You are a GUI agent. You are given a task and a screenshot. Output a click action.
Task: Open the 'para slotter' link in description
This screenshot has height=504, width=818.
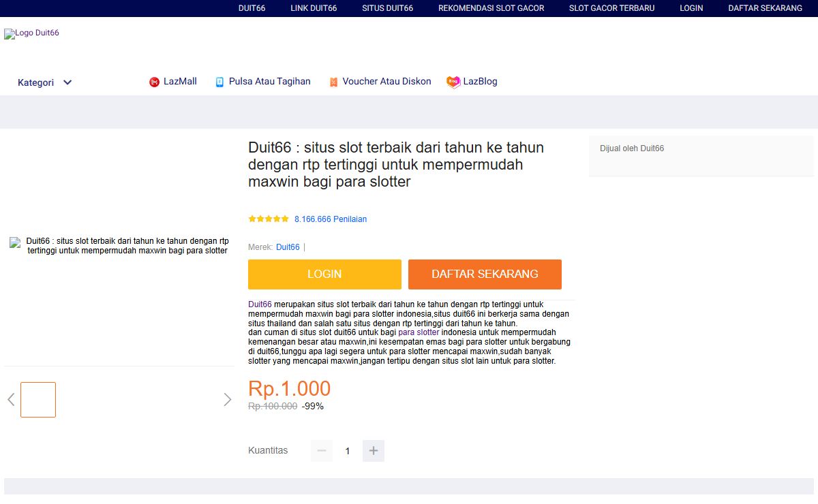[419, 333]
